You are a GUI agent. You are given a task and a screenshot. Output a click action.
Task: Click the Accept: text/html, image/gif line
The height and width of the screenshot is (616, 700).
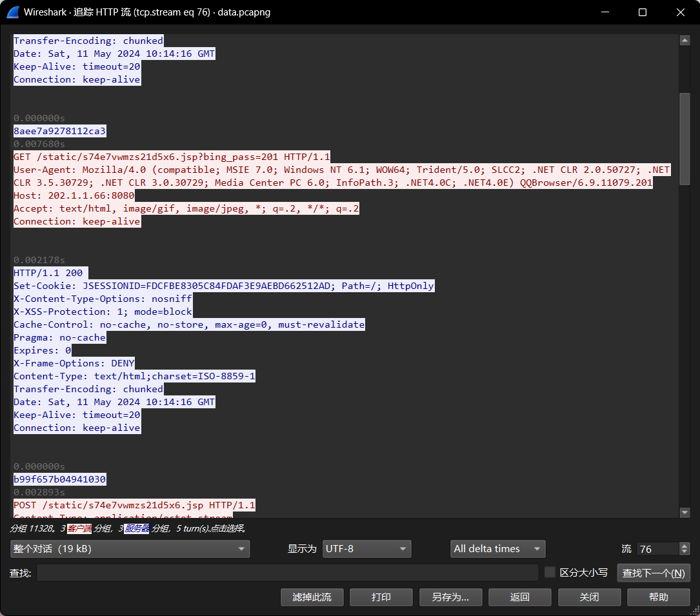click(x=186, y=208)
